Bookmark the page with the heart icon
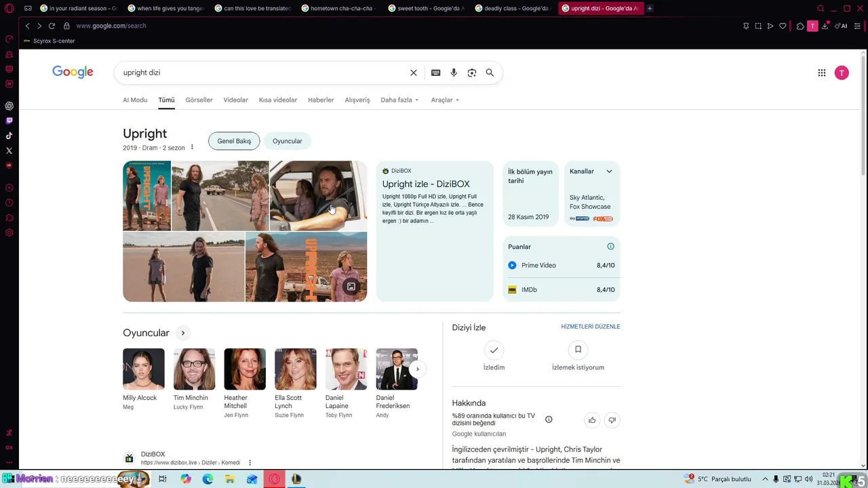Screen dimensions: 868x488 click(x=783, y=26)
